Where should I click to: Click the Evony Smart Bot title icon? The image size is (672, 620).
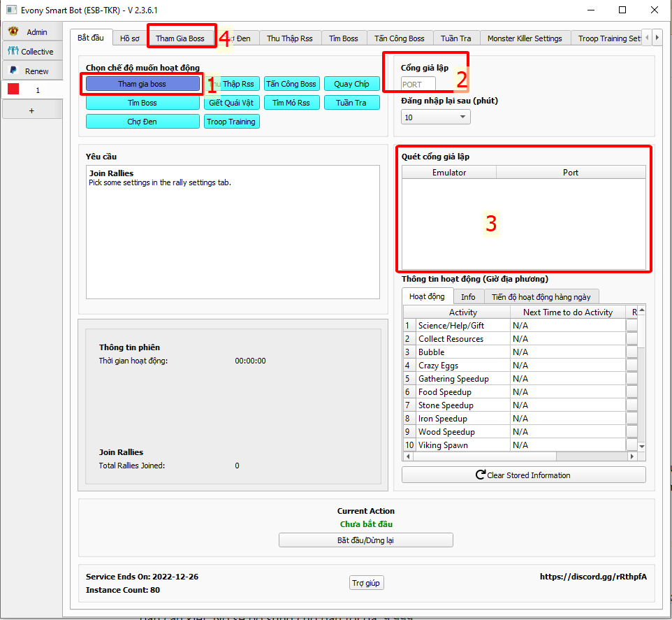click(x=11, y=10)
